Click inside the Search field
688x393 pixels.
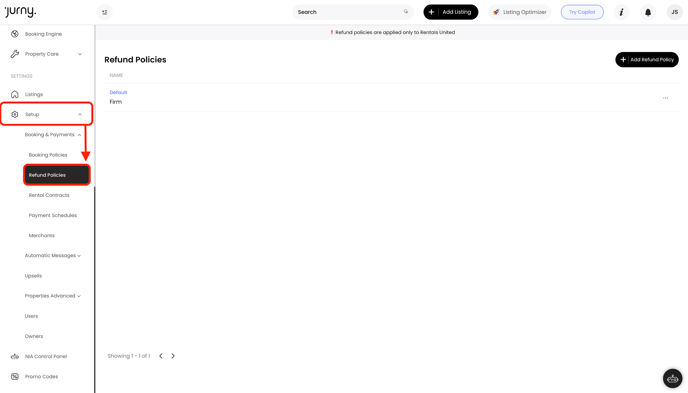pyautogui.click(x=353, y=12)
